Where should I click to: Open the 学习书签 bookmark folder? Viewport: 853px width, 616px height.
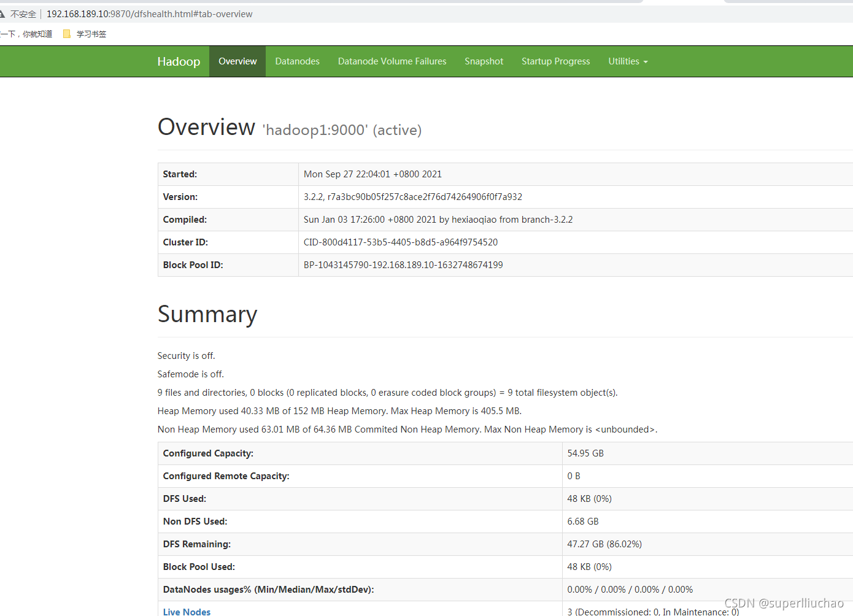click(x=85, y=34)
